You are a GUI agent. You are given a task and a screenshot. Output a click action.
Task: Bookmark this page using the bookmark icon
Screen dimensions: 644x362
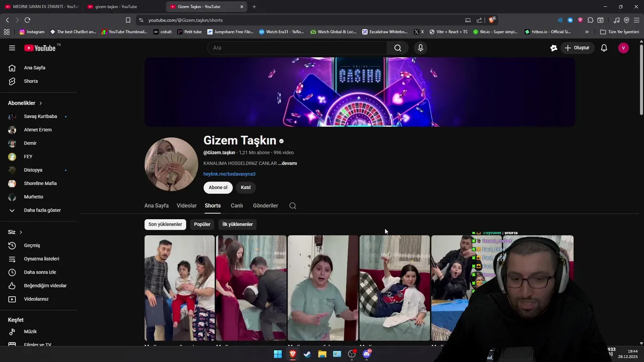tap(128, 20)
